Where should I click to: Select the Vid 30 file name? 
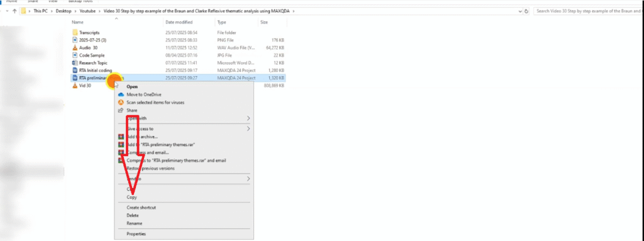[85, 86]
